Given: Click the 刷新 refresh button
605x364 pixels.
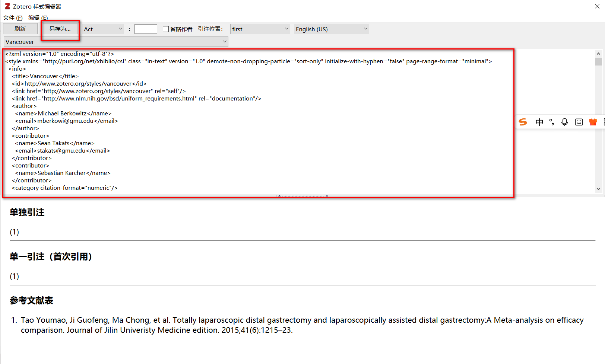Looking at the screenshot, I should (20, 29).
